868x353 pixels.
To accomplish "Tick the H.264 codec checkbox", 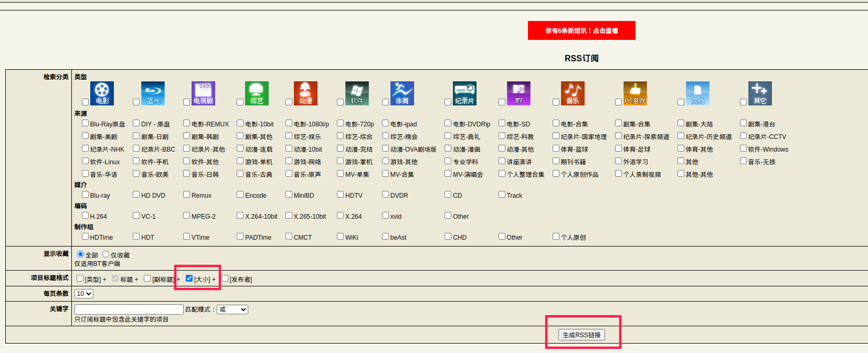I will click(x=85, y=216).
